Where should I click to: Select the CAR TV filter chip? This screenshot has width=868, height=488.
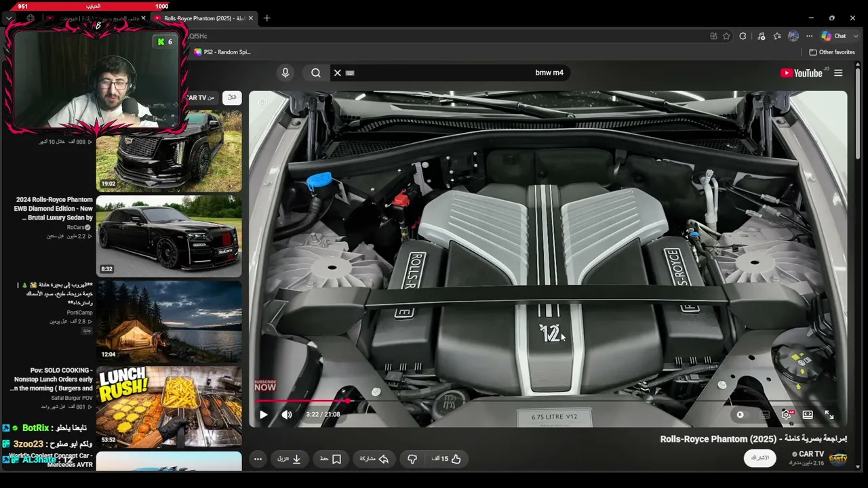pos(201,98)
